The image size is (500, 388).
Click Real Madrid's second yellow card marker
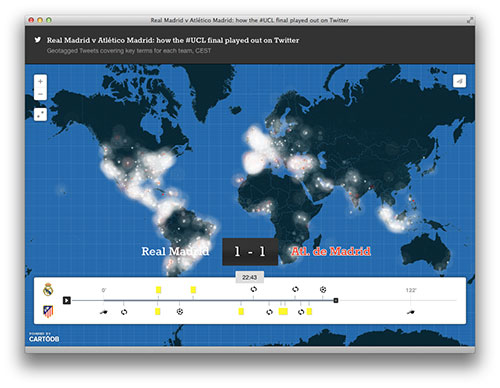click(193, 290)
